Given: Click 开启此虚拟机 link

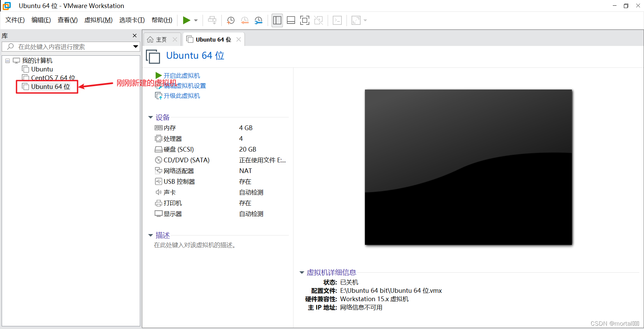Looking at the screenshot, I should pos(181,76).
